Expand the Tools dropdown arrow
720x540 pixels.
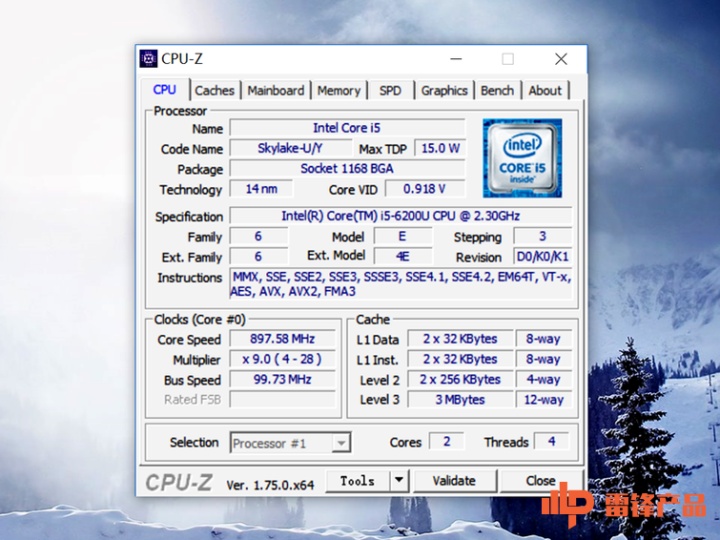click(399, 481)
